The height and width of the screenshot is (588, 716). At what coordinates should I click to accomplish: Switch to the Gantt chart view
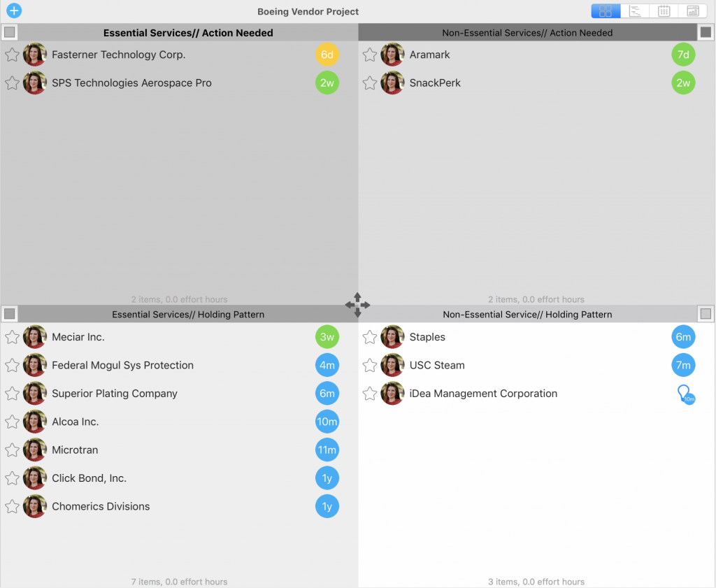pos(635,11)
